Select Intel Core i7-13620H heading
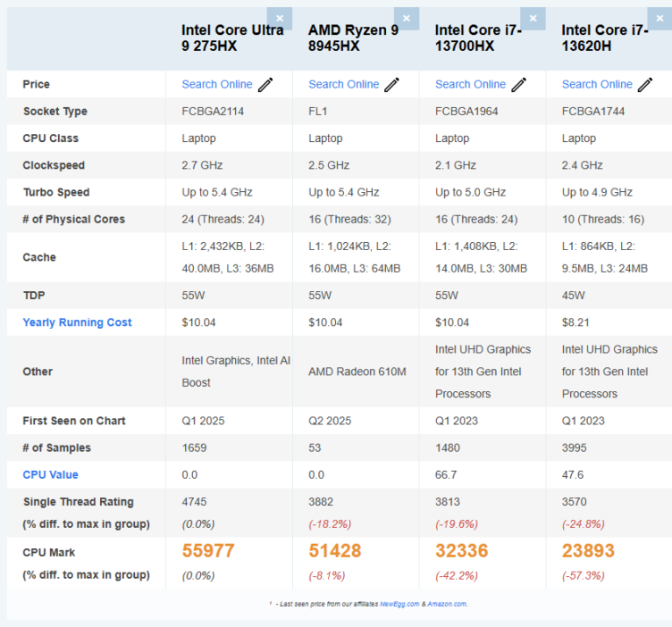The width and height of the screenshot is (672, 627). point(605,38)
